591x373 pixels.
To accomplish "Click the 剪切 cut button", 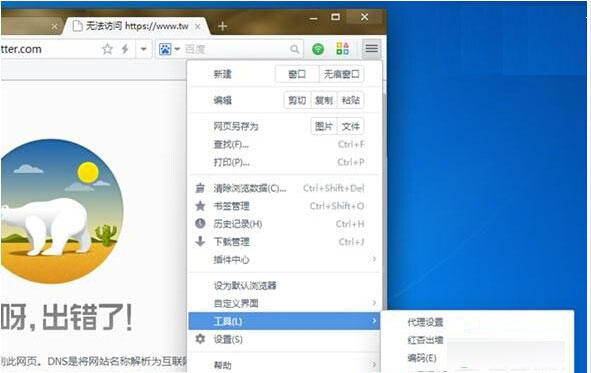I will click(297, 100).
